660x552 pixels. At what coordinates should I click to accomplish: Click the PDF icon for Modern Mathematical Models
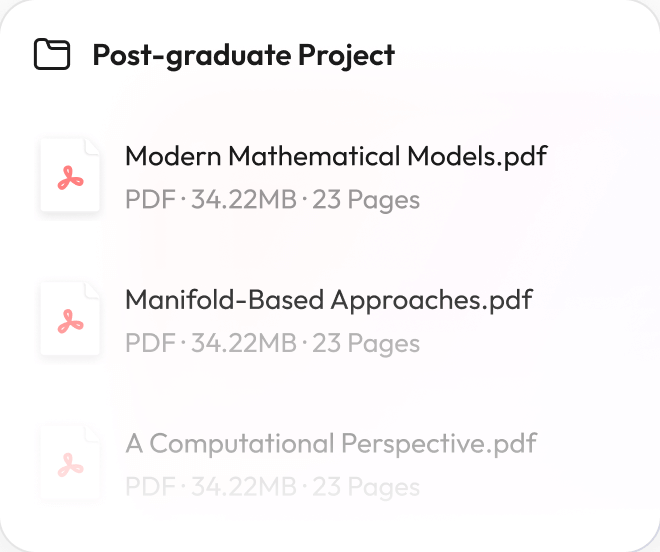click(x=70, y=176)
